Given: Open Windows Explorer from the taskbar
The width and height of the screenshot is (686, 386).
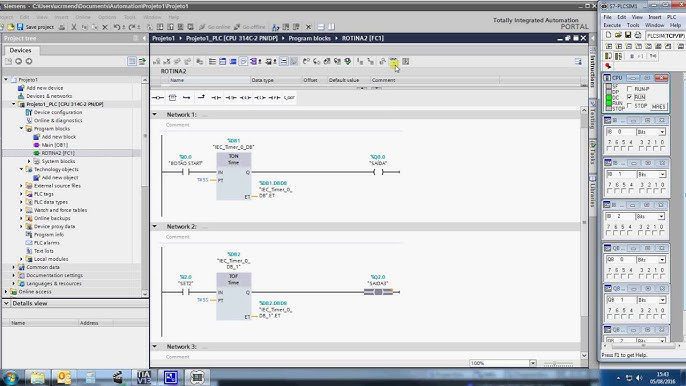Looking at the screenshot, I should [37, 377].
